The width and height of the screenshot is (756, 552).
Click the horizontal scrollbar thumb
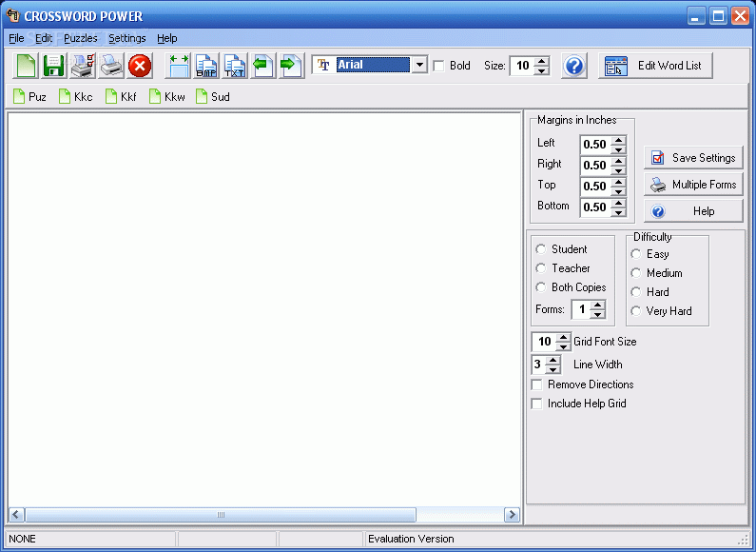(x=221, y=515)
